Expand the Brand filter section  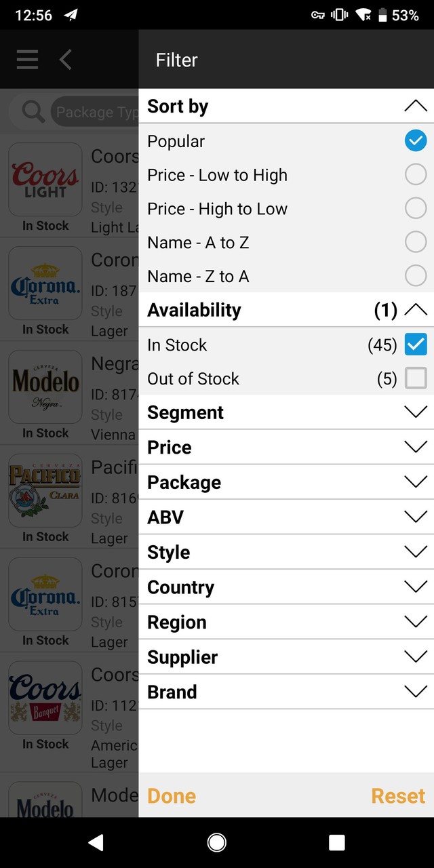pos(285,692)
